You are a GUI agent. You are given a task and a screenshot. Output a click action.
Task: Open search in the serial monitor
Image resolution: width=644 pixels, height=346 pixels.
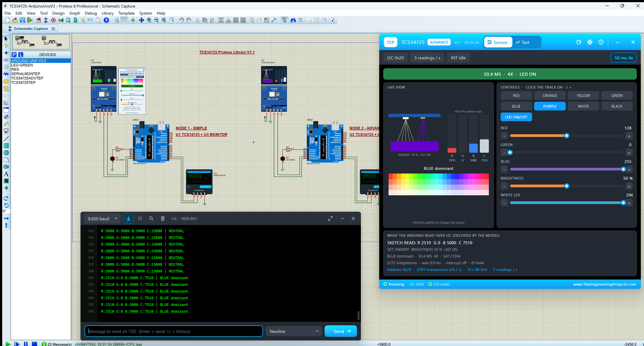click(x=151, y=218)
